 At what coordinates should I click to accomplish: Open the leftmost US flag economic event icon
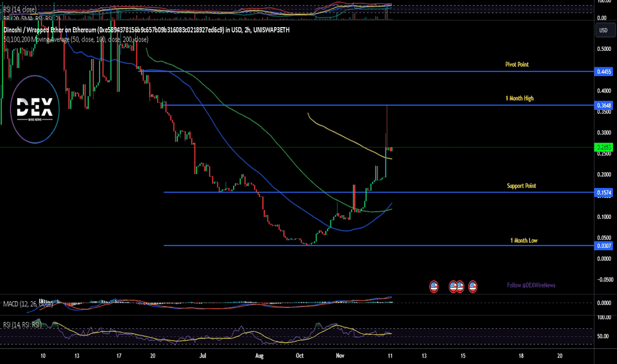point(434,287)
